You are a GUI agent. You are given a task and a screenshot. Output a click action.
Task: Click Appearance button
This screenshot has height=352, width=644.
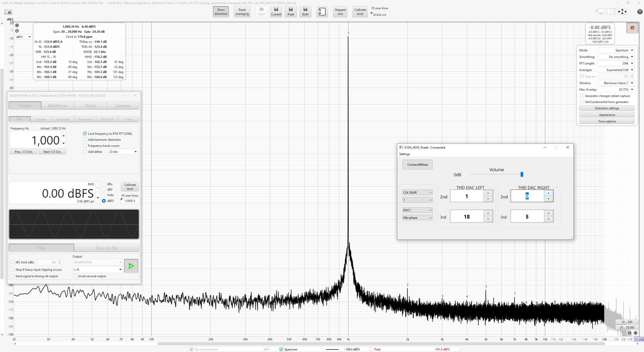coord(607,115)
